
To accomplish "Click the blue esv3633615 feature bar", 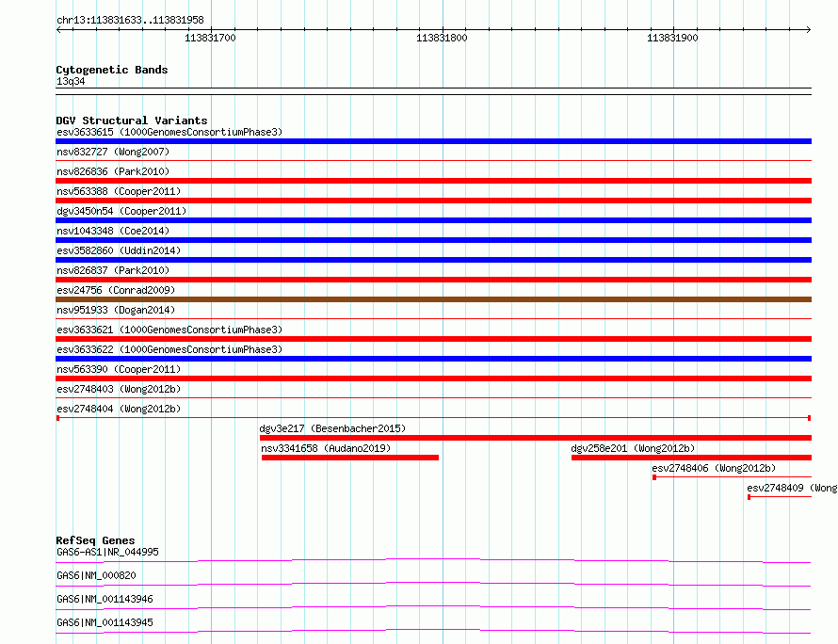I will (433, 141).
